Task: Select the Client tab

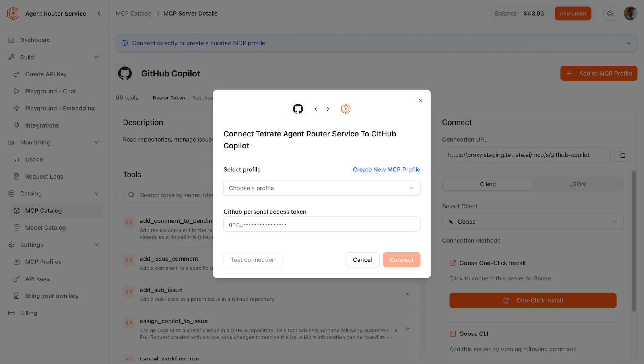Action: (x=488, y=184)
